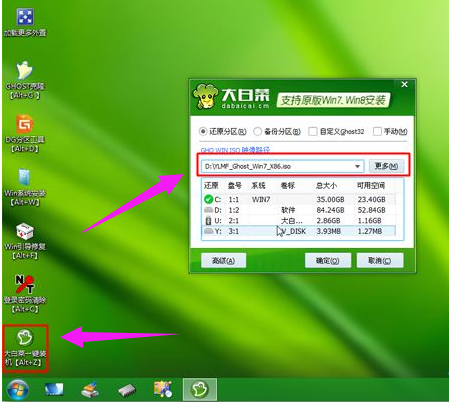Open Win引导修复 desktop icon

point(25,241)
